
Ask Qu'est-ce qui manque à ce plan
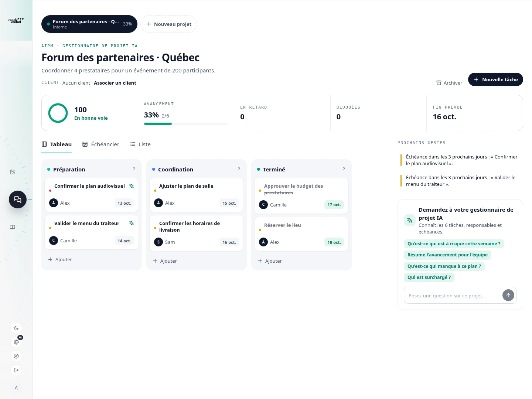tap(444, 266)
